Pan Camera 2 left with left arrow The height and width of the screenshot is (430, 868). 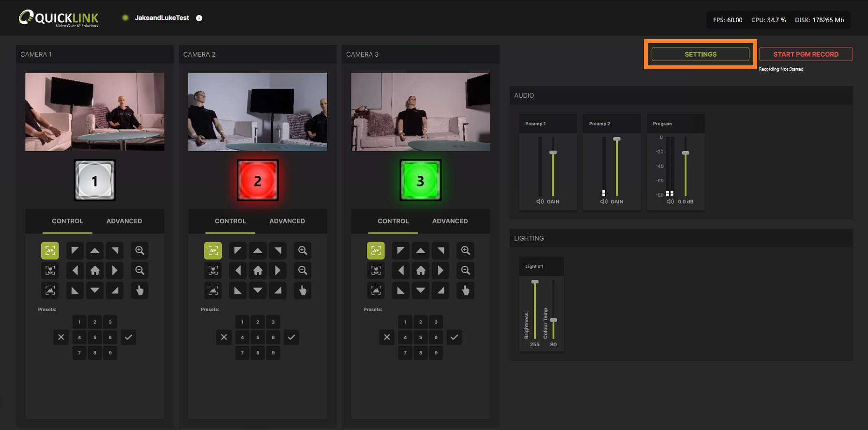pos(238,270)
